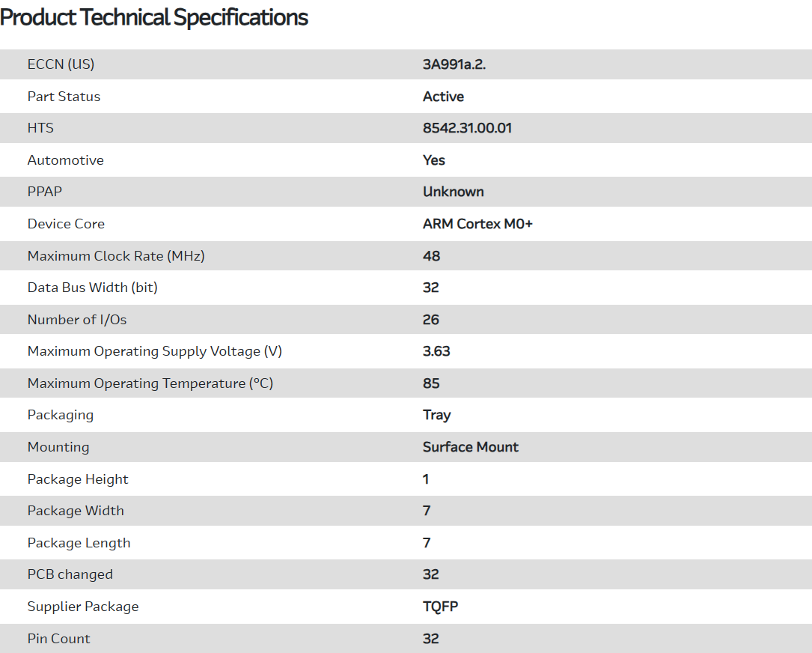Click the PCB changed label
Screen dimensions: 812x653
point(70,574)
